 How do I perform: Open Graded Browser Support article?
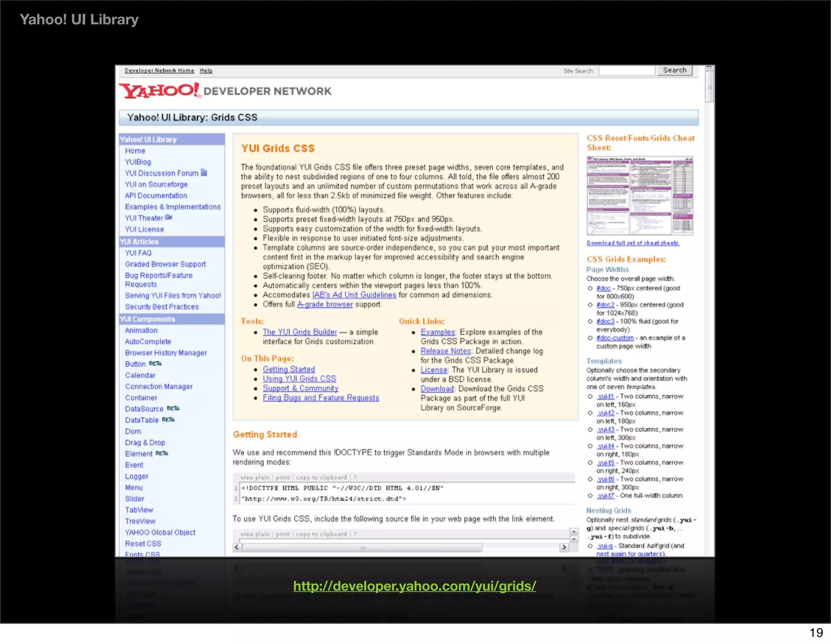pos(166,264)
